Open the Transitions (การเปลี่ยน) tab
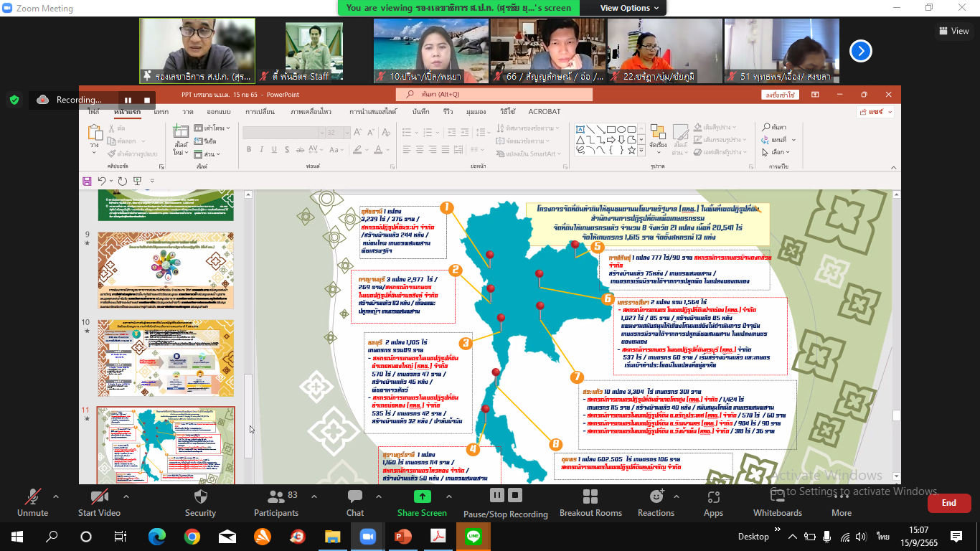 [260, 112]
